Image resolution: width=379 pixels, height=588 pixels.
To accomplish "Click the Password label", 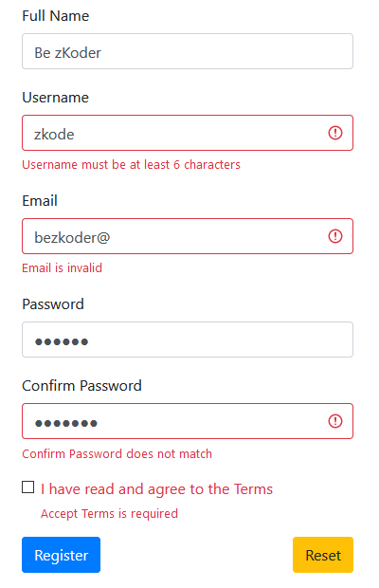I will pos(53,304).
